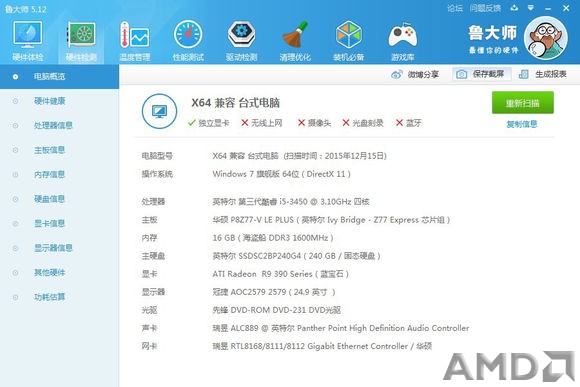Click the 复制信息 copy info link
The image size is (580, 387).
coord(522,124)
